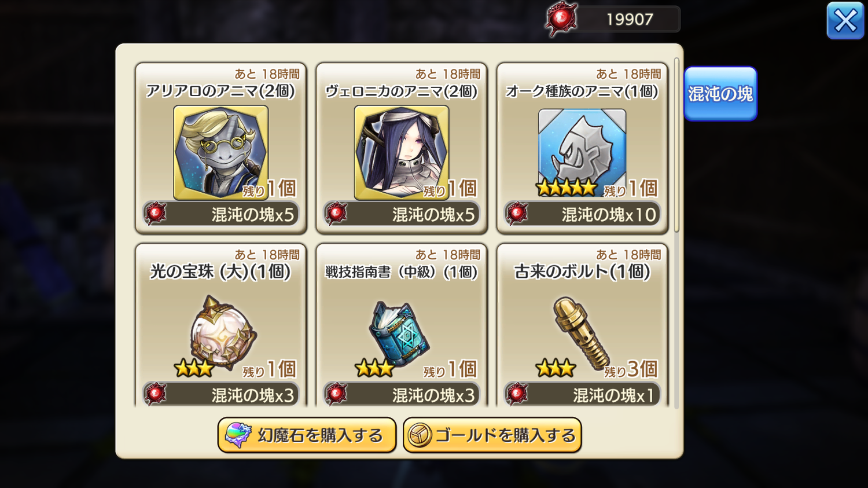Purchase オーク種族のアニマ for 混沌の塊x10
The image size is (868, 488).
pyautogui.click(x=582, y=214)
